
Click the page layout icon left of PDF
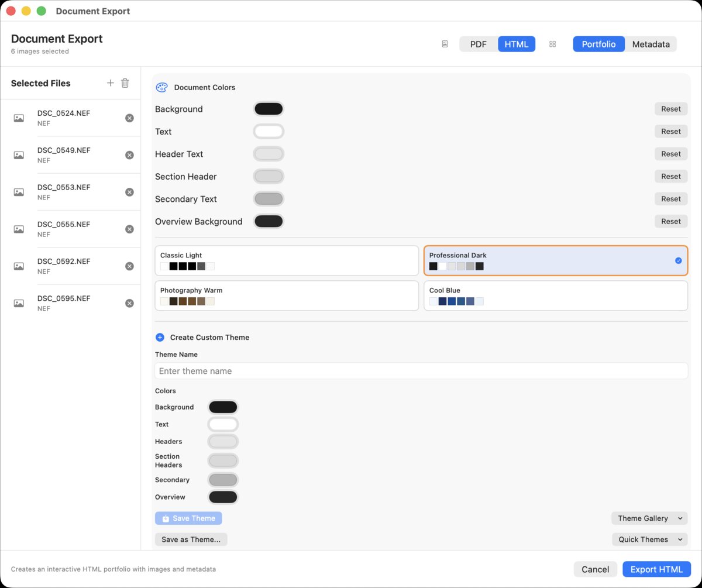[x=445, y=43]
